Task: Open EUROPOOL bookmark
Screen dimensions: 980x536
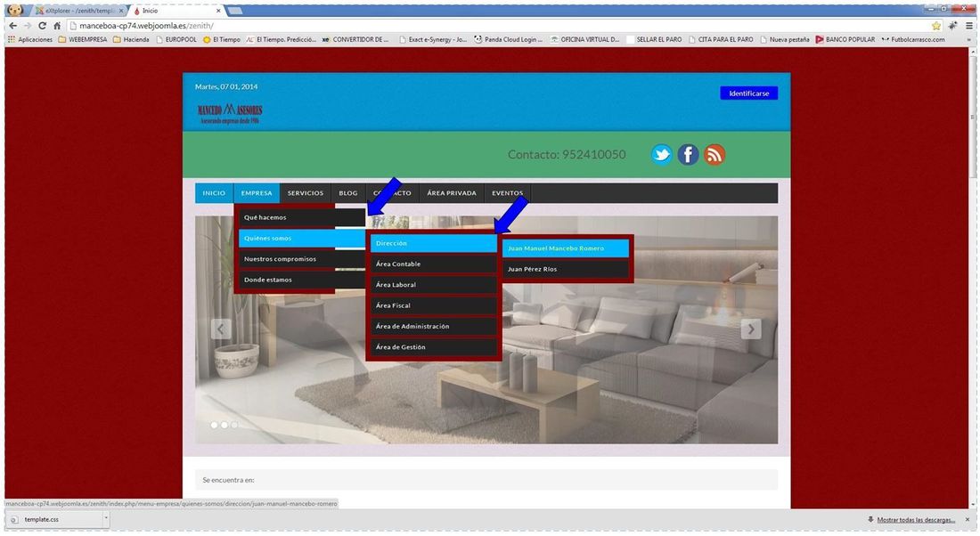Action: click(176, 39)
